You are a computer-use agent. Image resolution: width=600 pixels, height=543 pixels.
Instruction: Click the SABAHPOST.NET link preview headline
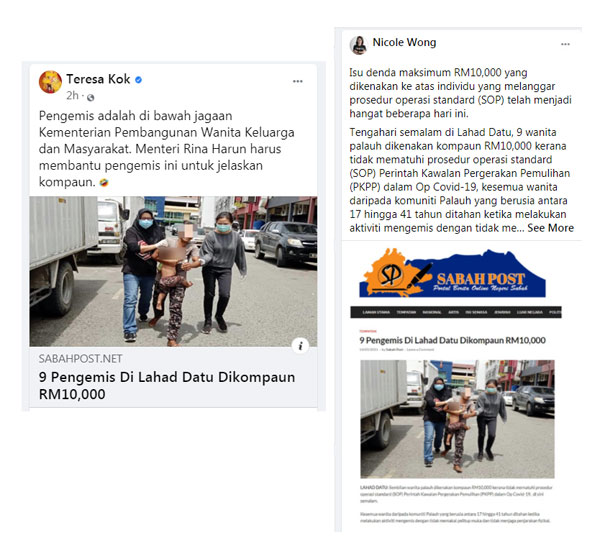pyautogui.click(x=167, y=385)
